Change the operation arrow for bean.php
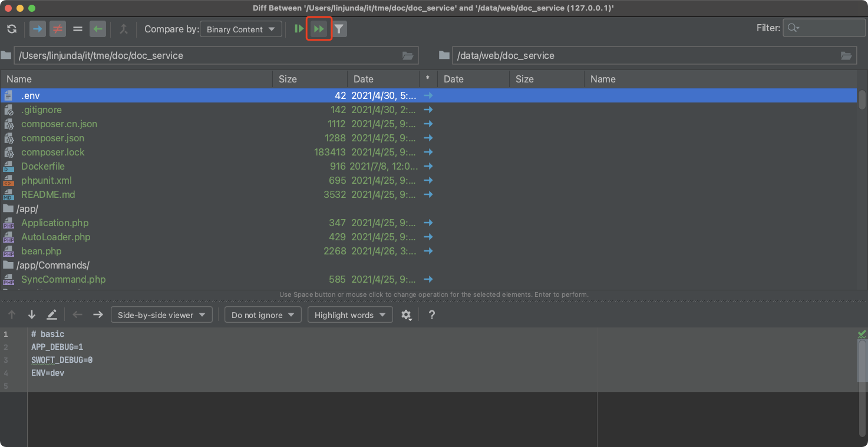This screenshot has height=447, width=868. coord(428,251)
